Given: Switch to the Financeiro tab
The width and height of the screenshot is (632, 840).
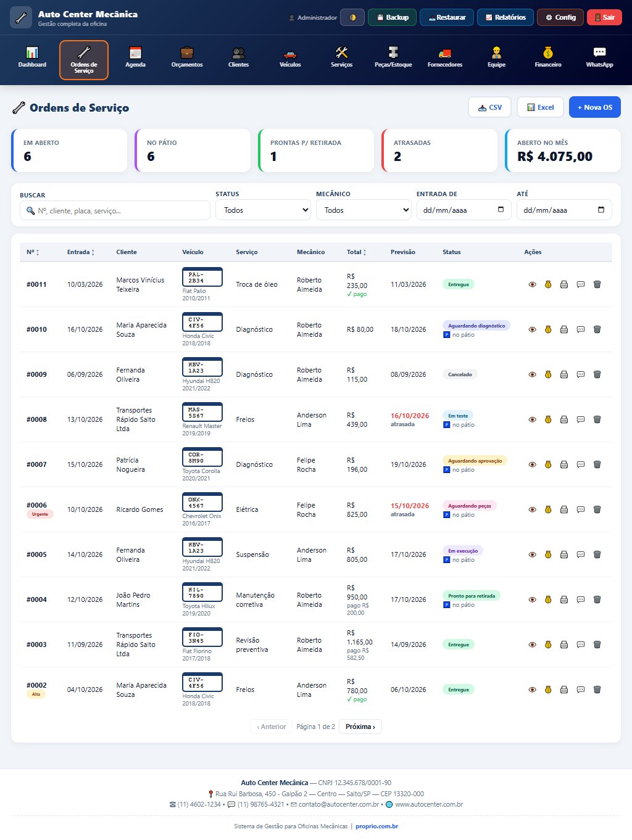Looking at the screenshot, I should coord(548,57).
